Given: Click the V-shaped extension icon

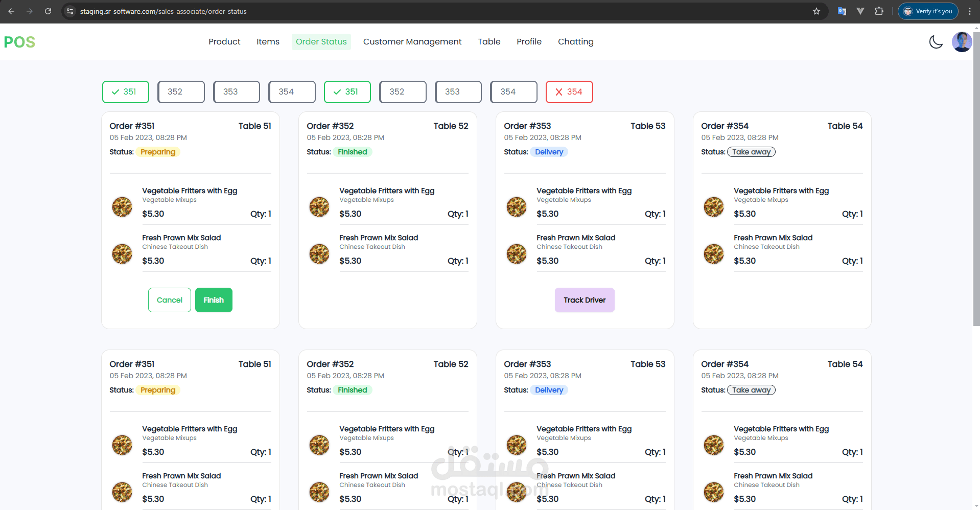Looking at the screenshot, I should click(860, 11).
